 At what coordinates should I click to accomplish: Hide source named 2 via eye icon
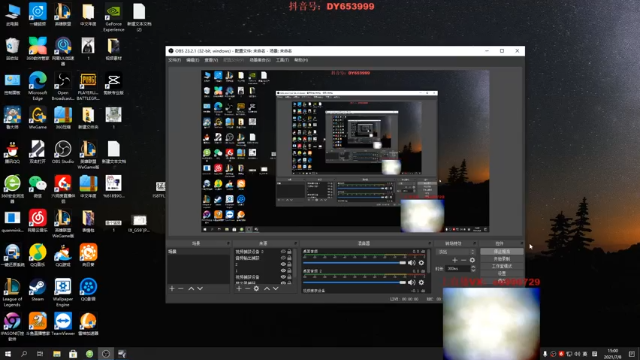coord(283,264)
